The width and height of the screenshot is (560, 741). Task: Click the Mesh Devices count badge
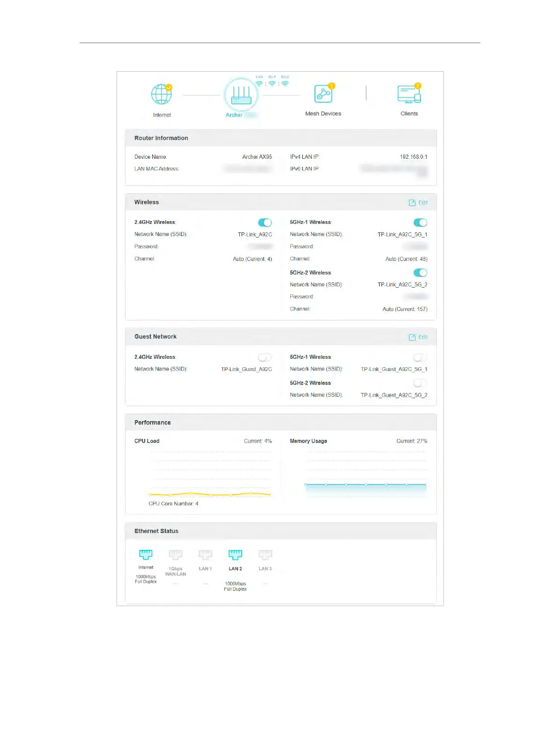pyautogui.click(x=332, y=86)
